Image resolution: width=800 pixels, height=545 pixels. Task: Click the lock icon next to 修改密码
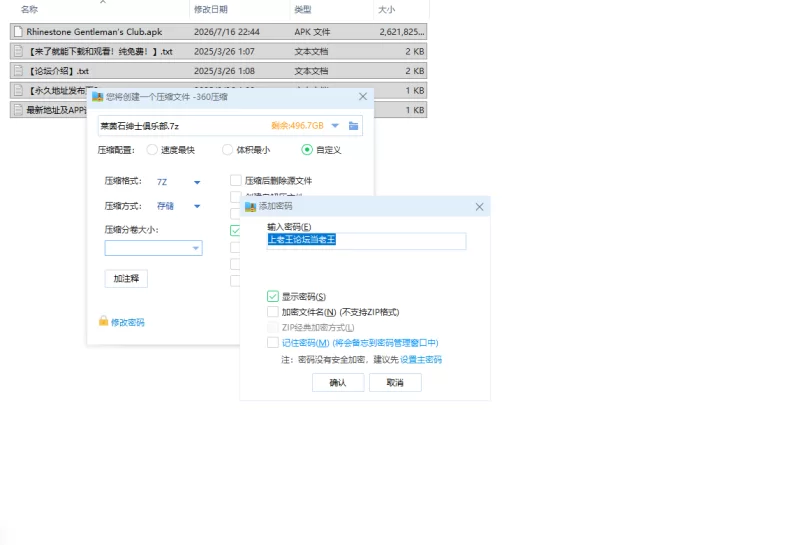pos(104,321)
